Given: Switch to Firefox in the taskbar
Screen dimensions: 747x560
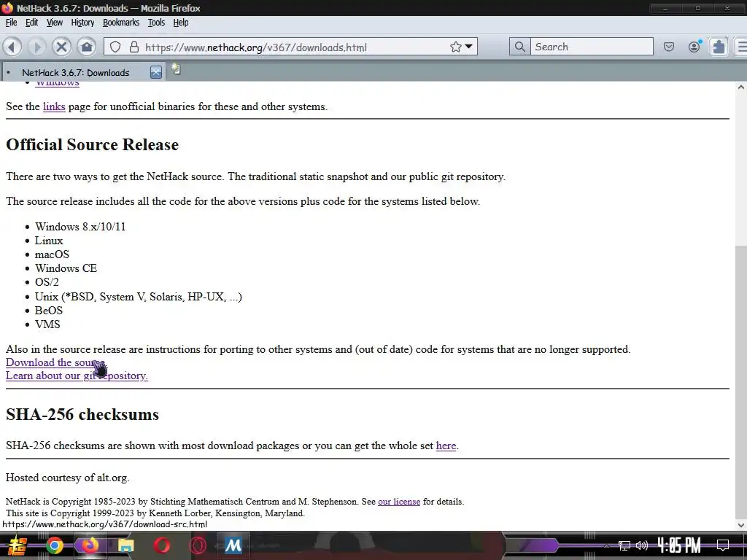Looking at the screenshot, I should tap(90, 545).
